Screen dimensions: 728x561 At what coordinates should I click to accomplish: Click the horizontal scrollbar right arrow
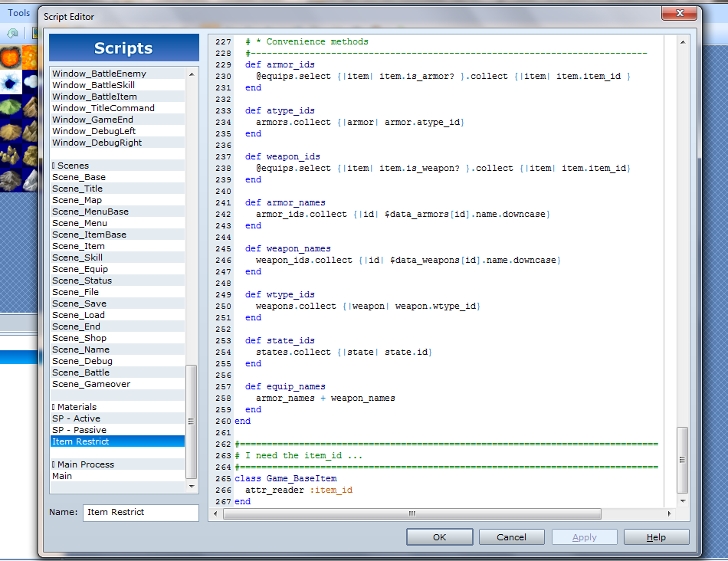[x=669, y=513]
